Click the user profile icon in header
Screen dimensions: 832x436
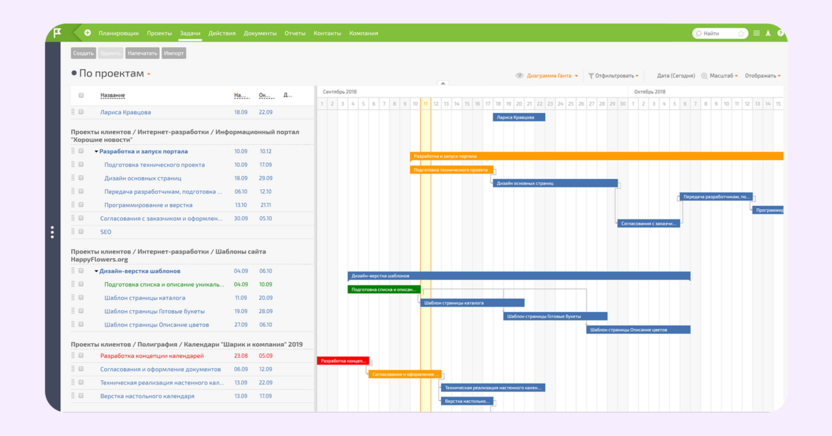click(x=768, y=33)
